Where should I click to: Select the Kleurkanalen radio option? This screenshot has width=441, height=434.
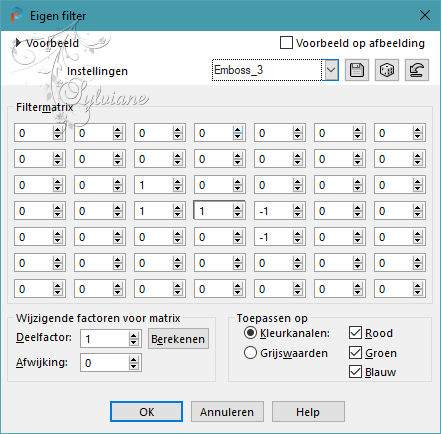click(250, 333)
